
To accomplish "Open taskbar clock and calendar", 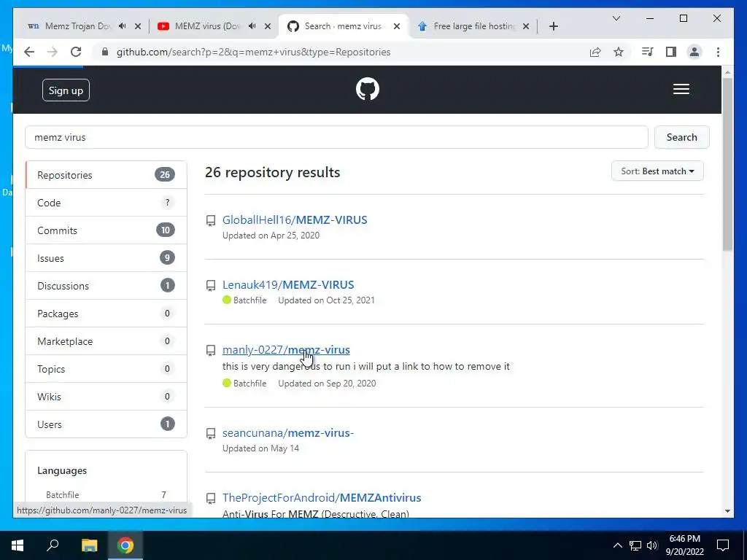I will point(684,545).
